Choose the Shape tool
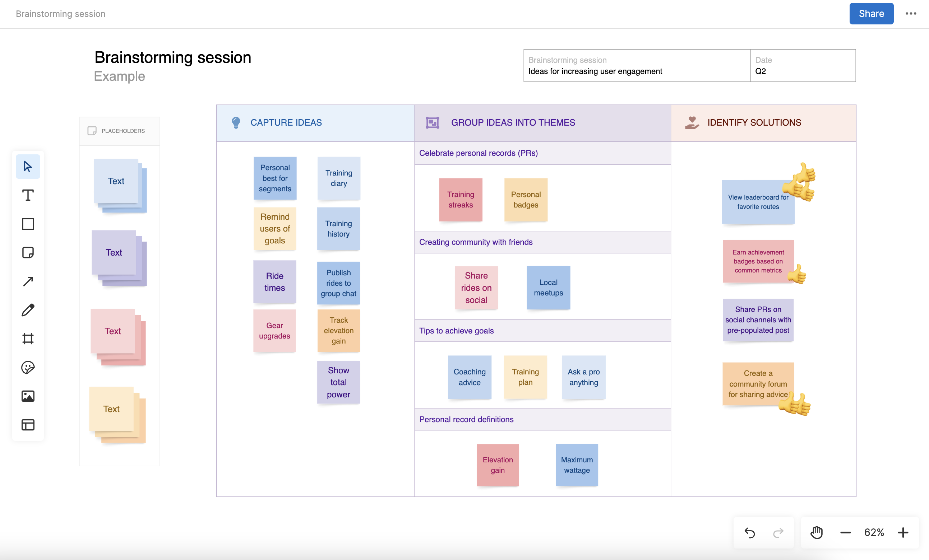 coord(28,224)
